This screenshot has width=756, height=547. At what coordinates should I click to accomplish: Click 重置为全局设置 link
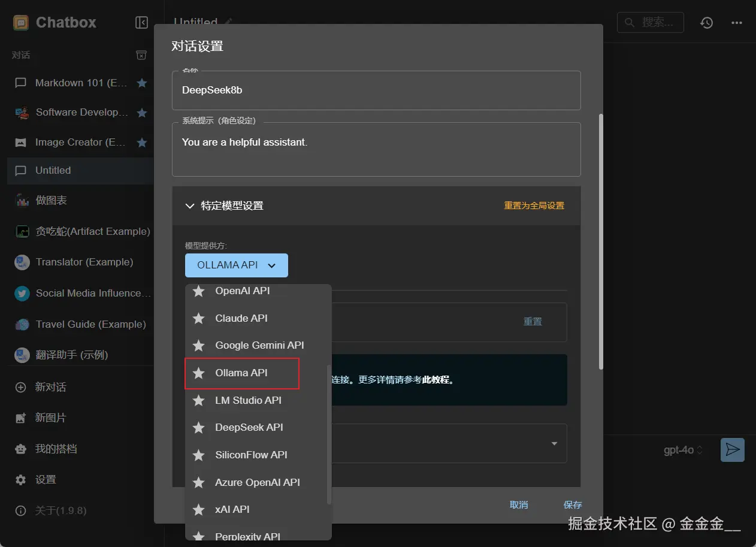[534, 205]
